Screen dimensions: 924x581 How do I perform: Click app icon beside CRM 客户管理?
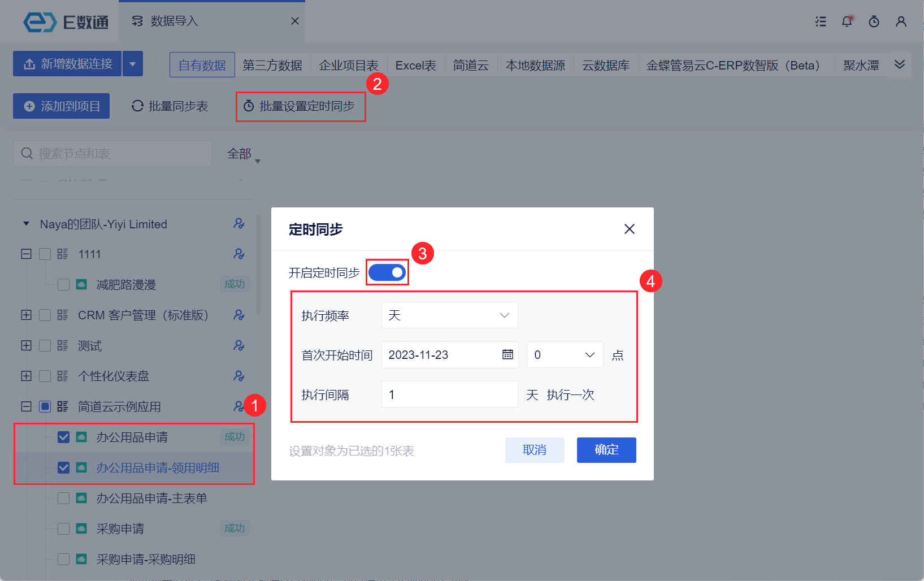[x=63, y=315]
